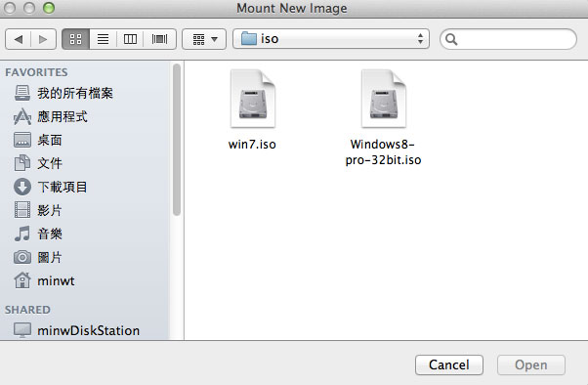This screenshot has width=588, height=385.
Task: Switch to list view
Action: coord(104,39)
